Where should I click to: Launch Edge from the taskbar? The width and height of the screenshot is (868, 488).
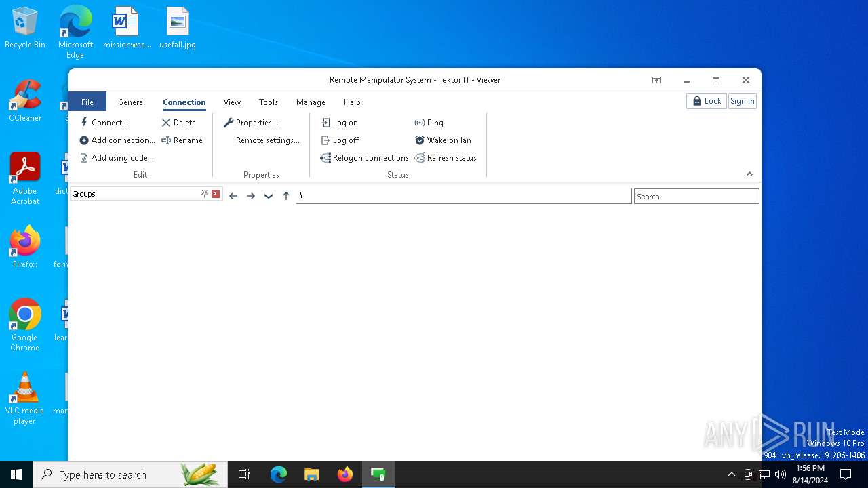279,474
